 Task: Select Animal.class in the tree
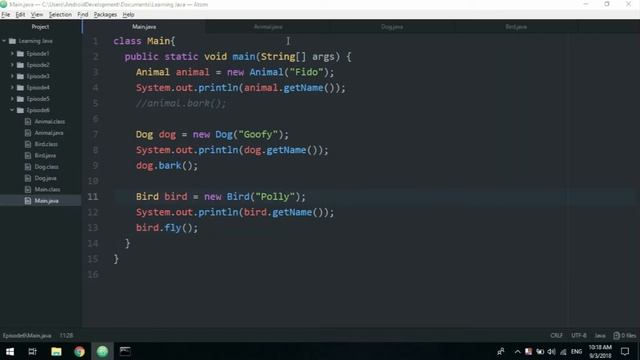49,122
